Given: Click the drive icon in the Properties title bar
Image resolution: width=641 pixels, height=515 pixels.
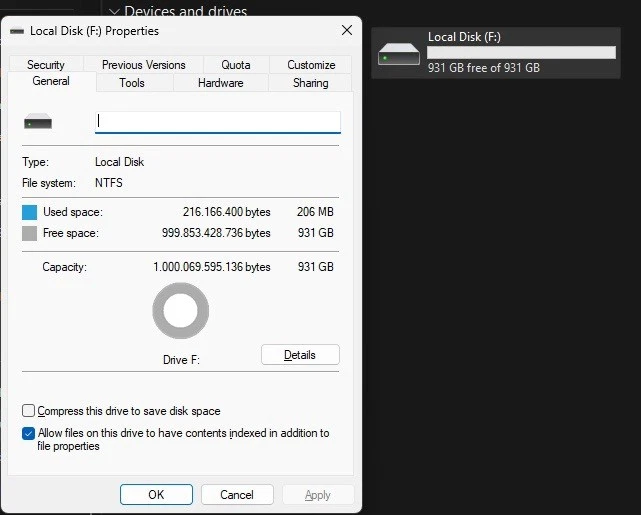Looking at the screenshot, I should [17, 31].
